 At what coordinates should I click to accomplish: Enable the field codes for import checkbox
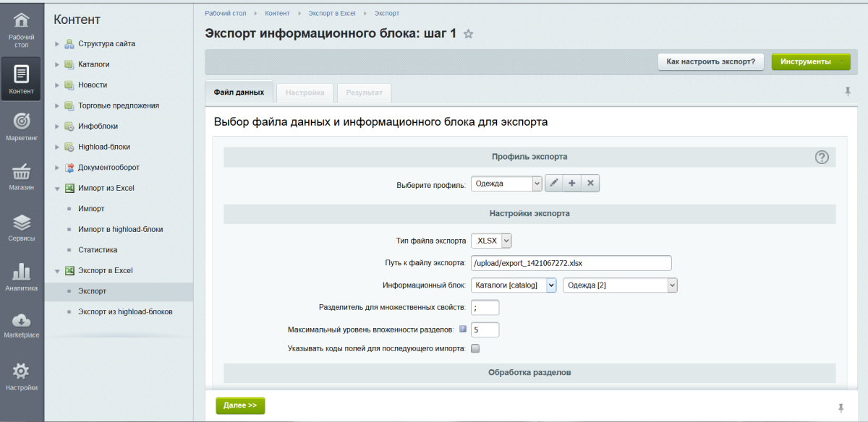475,348
